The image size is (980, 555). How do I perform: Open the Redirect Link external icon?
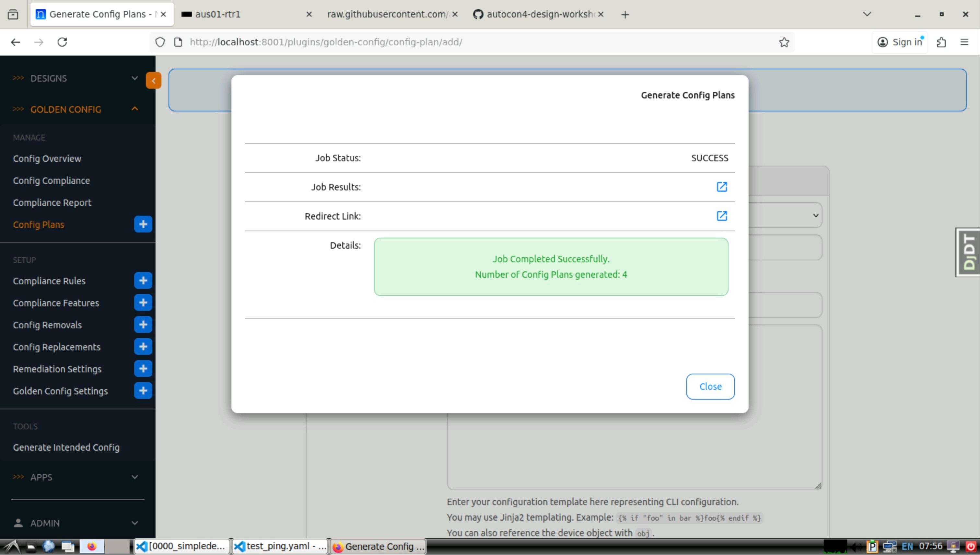click(721, 216)
